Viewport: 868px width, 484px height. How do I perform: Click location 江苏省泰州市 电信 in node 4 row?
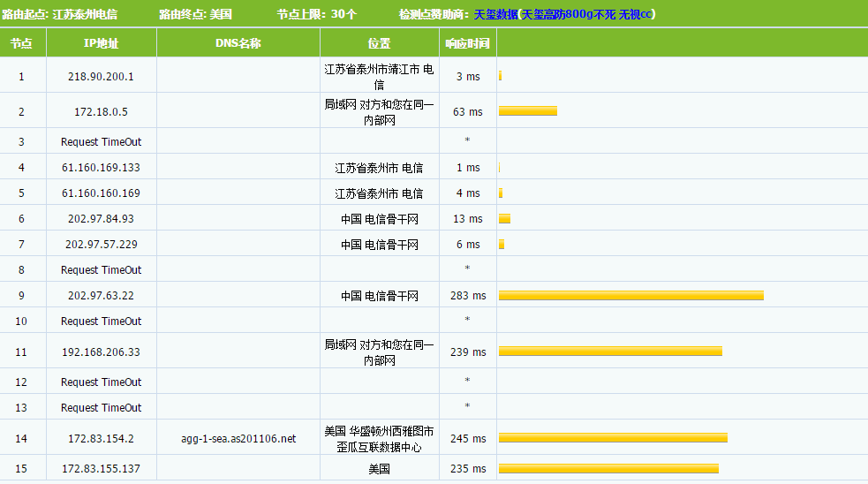379,168
